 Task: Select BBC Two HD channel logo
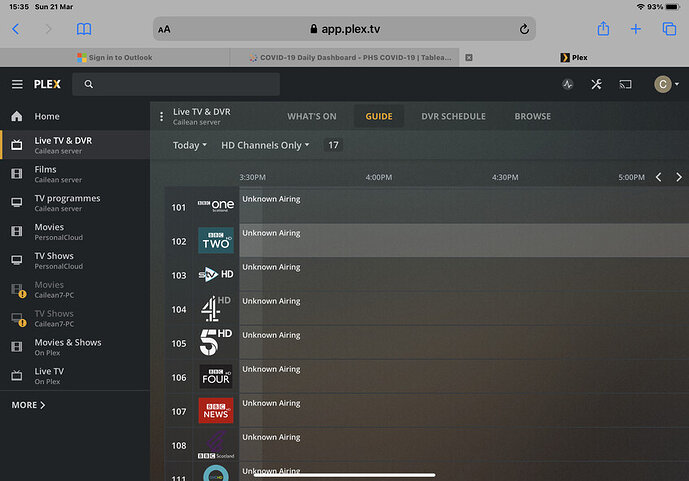click(x=216, y=240)
